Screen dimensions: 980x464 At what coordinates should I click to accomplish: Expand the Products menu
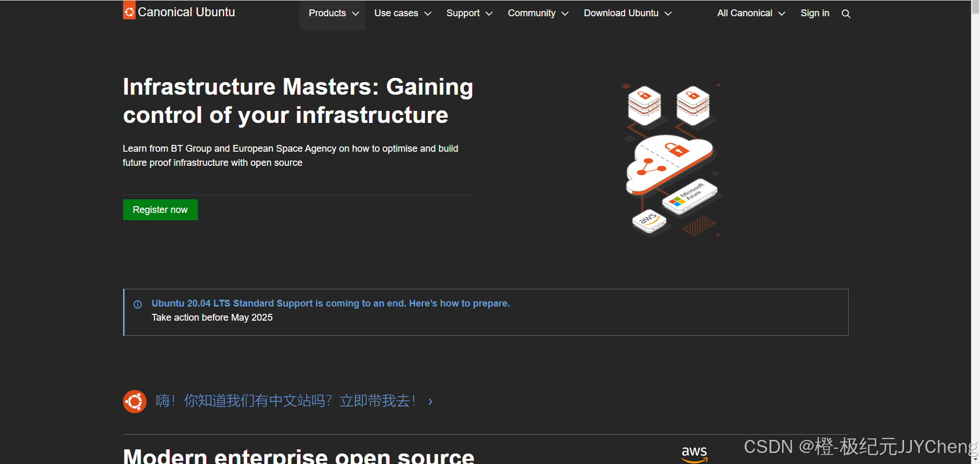(x=332, y=14)
